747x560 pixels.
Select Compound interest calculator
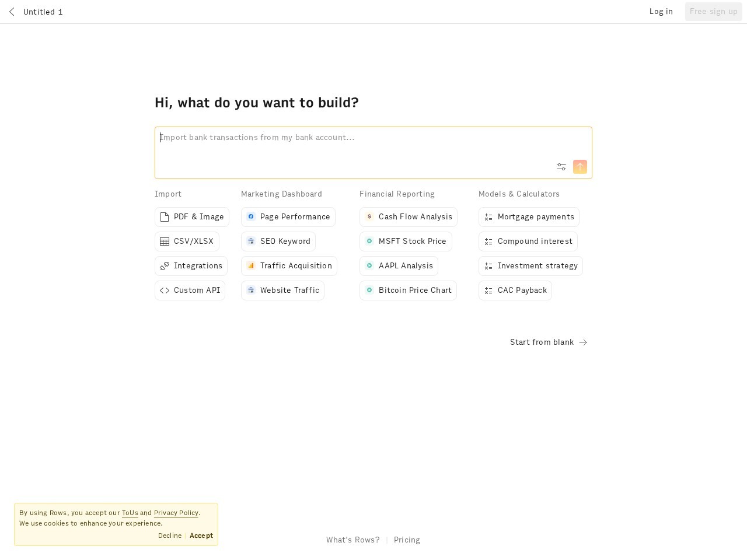point(528,242)
